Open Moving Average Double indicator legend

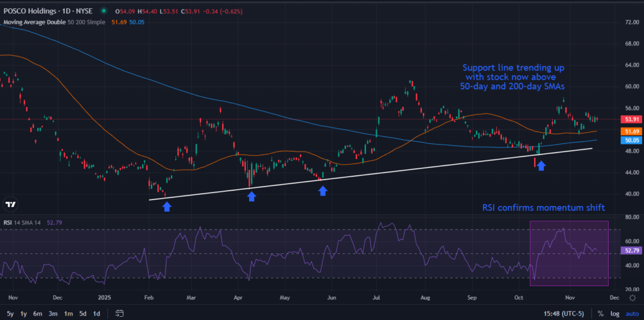[38, 22]
